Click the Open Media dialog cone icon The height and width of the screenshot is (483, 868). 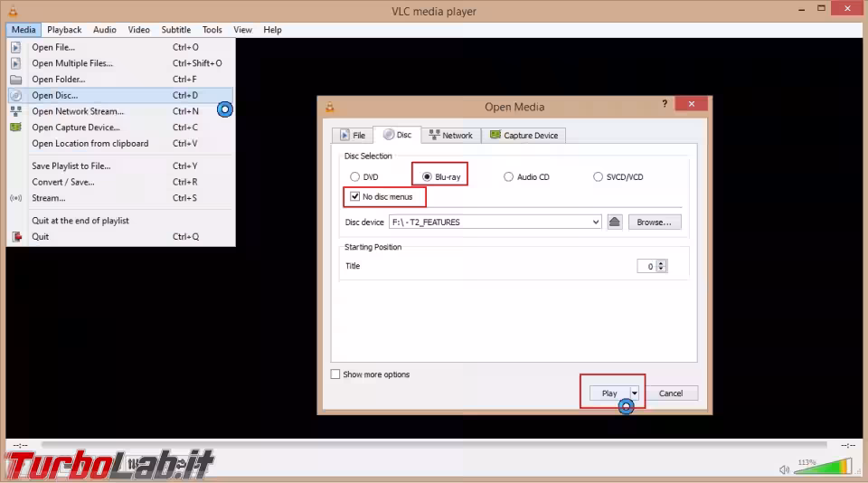tap(330, 107)
